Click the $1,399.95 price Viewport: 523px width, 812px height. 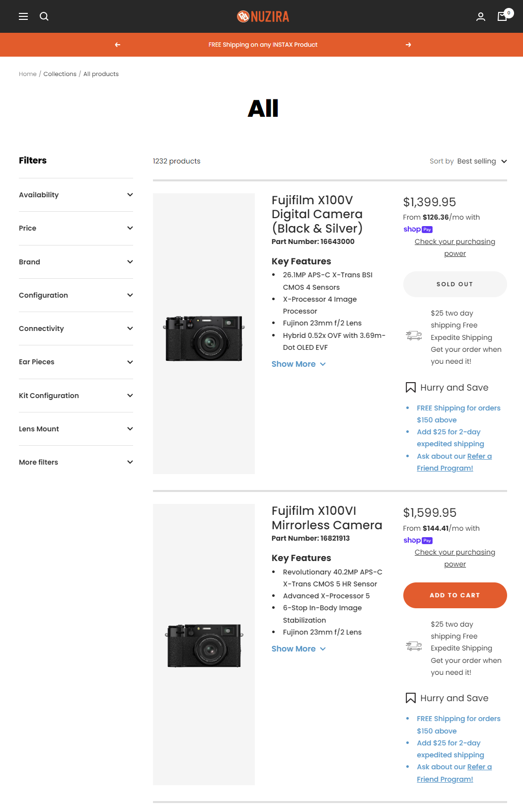tap(430, 202)
